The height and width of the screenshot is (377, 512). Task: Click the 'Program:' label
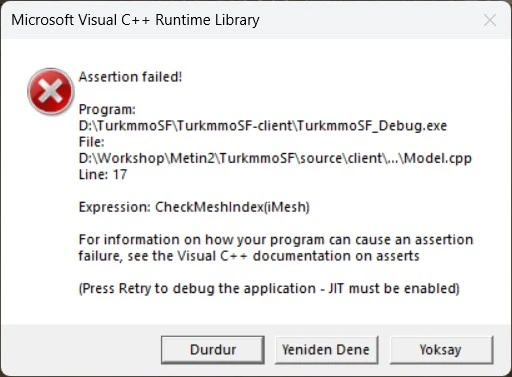pyautogui.click(x=107, y=109)
